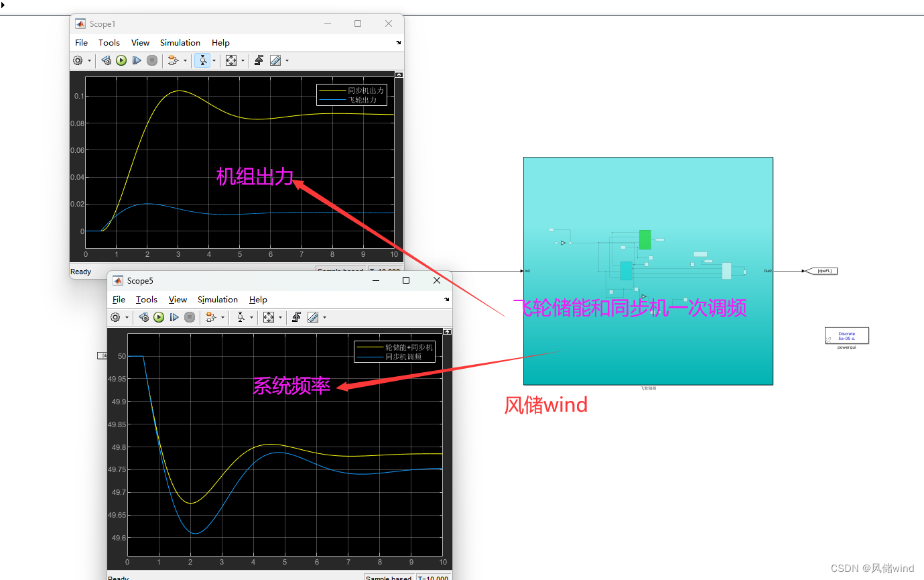This screenshot has height=580, width=924.
Task: Click Step Forward icon in Scope5
Action: [x=174, y=317]
